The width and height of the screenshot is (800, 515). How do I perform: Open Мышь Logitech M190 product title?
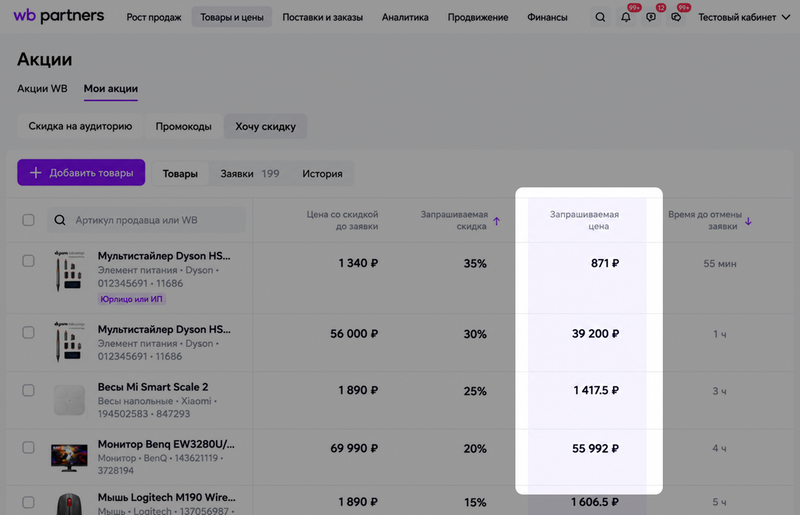click(x=166, y=497)
